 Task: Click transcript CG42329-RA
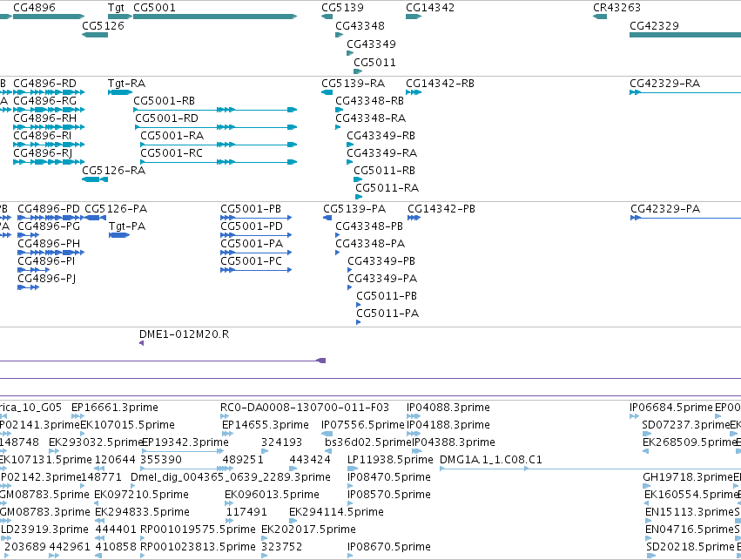pyautogui.click(x=685, y=92)
